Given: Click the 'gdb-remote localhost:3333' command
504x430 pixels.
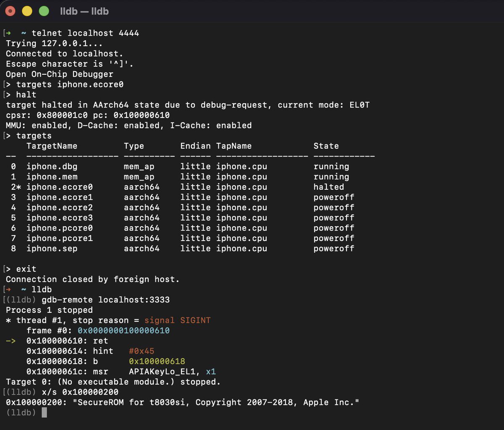Looking at the screenshot, I should click(106, 300).
